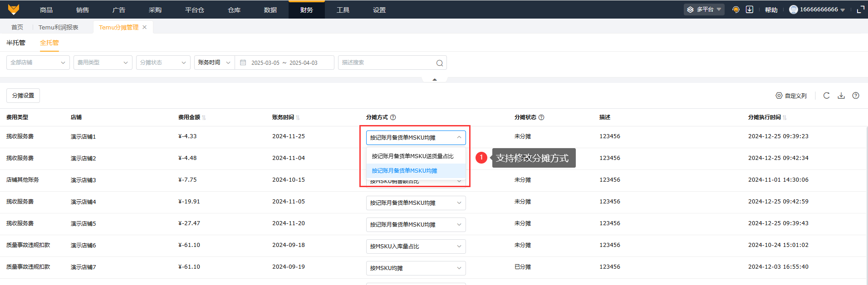The height and width of the screenshot is (285, 868).
Task: Open the 财务 menu in top navigation
Action: (306, 10)
